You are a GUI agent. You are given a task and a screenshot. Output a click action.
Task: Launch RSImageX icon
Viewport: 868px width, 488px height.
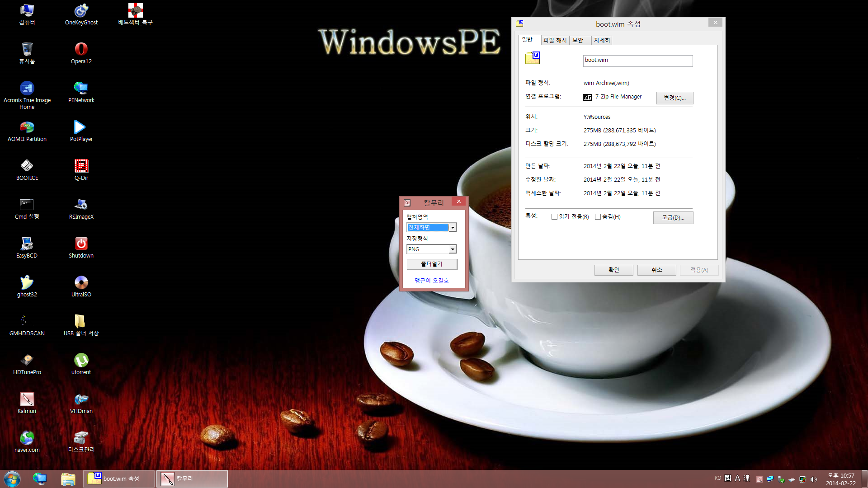(x=81, y=208)
